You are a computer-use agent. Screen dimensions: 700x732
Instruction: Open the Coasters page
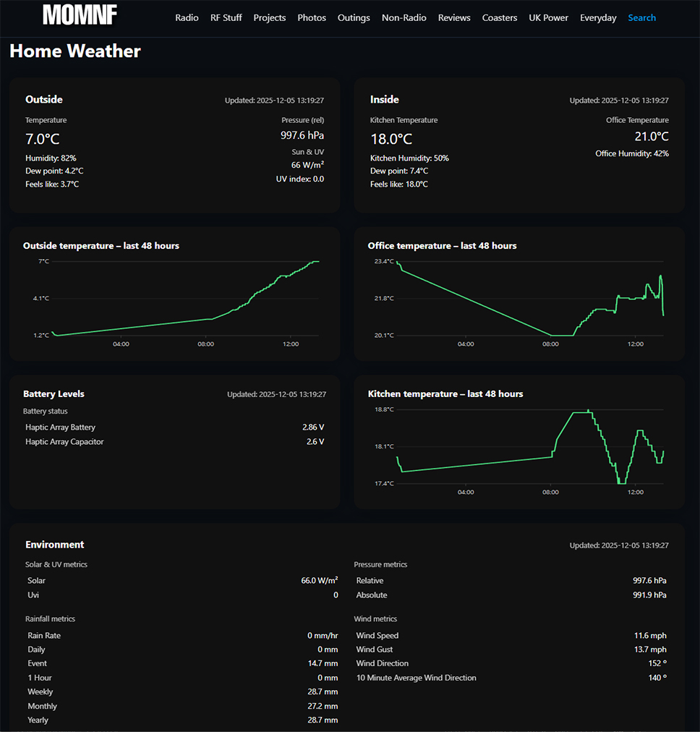coord(500,17)
